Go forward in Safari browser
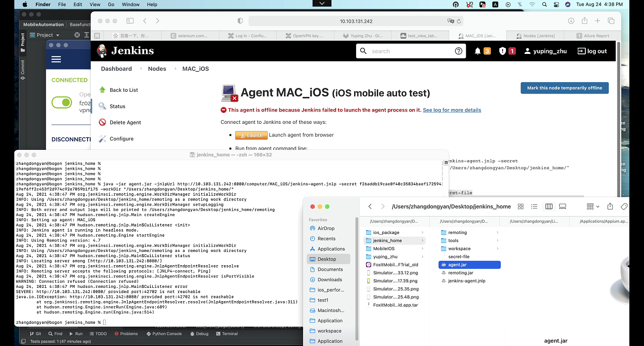 point(157,21)
